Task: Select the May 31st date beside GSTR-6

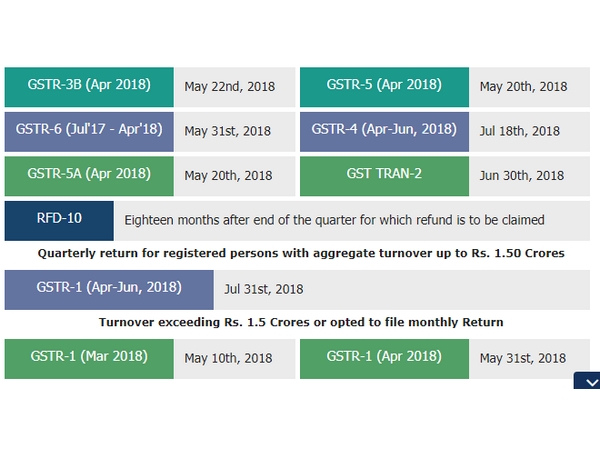Action: [228, 131]
